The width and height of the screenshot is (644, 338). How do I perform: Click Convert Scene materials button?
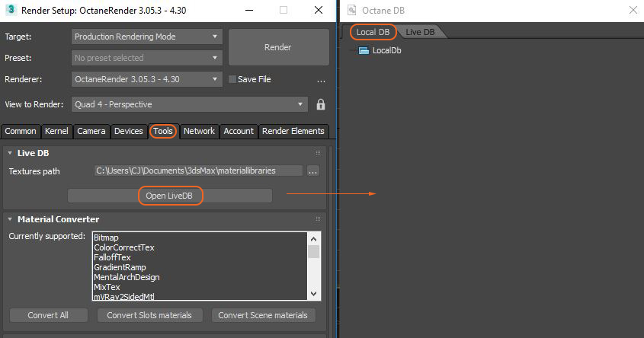pyautogui.click(x=263, y=315)
